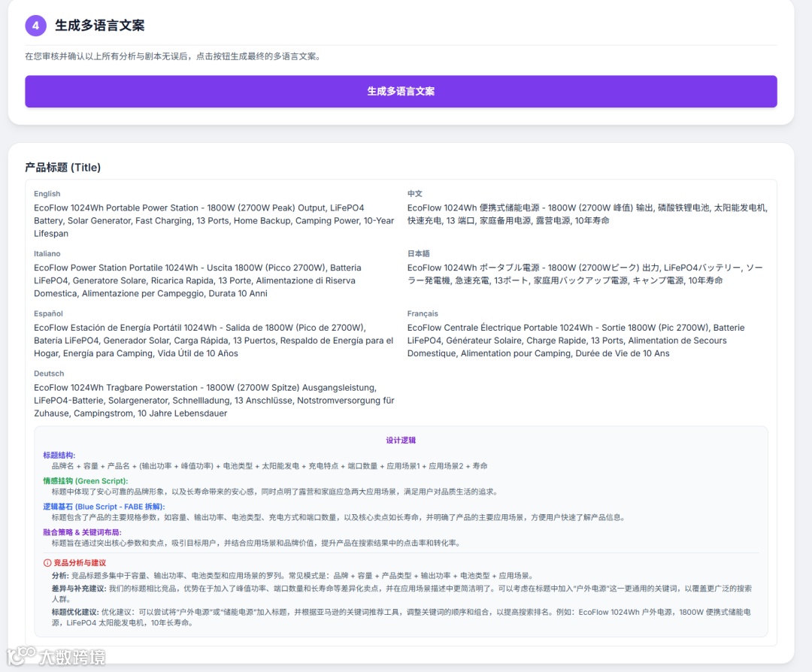Click the 标题优化建议 paragraph
Viewport: 812px width, 672px height.
[x=401, y=617]
